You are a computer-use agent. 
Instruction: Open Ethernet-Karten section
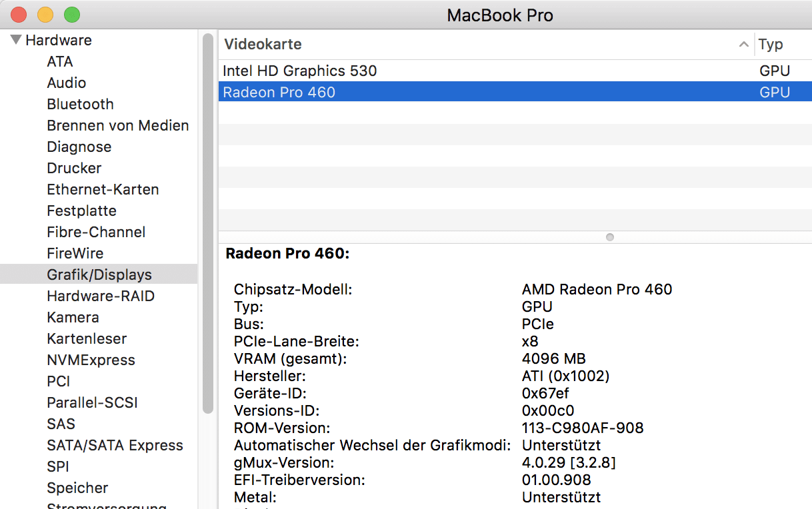[103, 189]
